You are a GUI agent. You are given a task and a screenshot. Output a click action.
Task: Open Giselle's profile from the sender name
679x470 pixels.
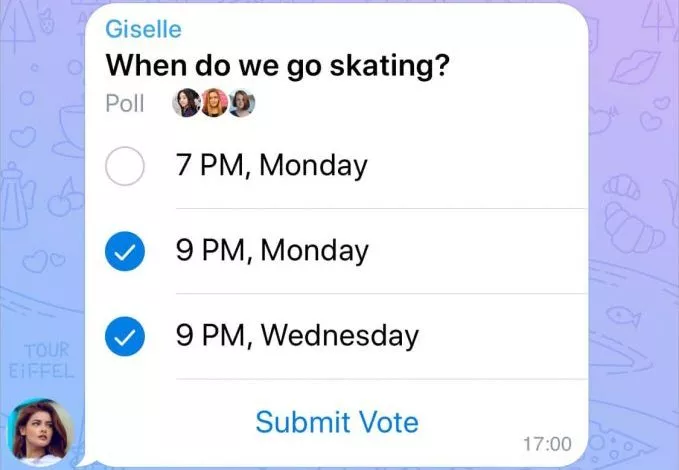(x=143, y=29)
